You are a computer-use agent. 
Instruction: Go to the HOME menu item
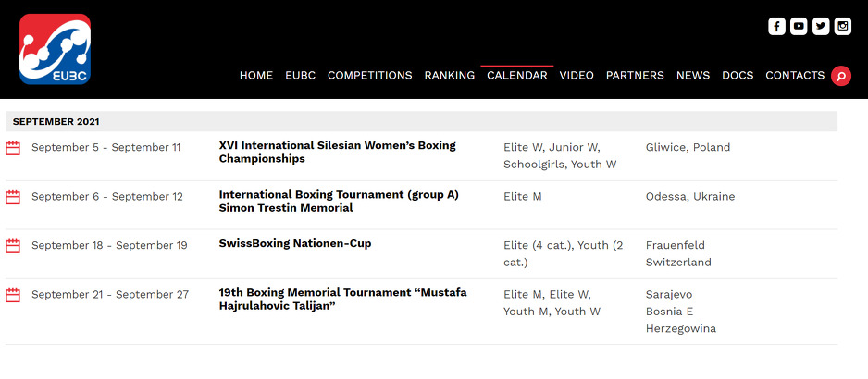(x=256, y=76)
